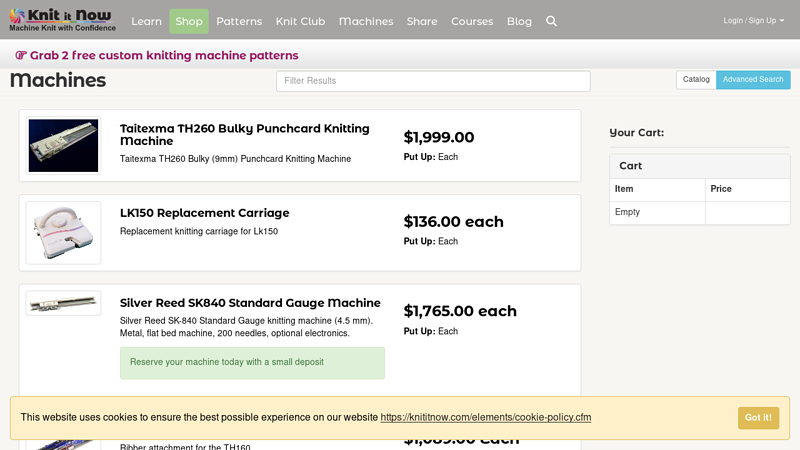Open the Learn menu
Screen dimensions: 800x450
(x=146, y=21)
